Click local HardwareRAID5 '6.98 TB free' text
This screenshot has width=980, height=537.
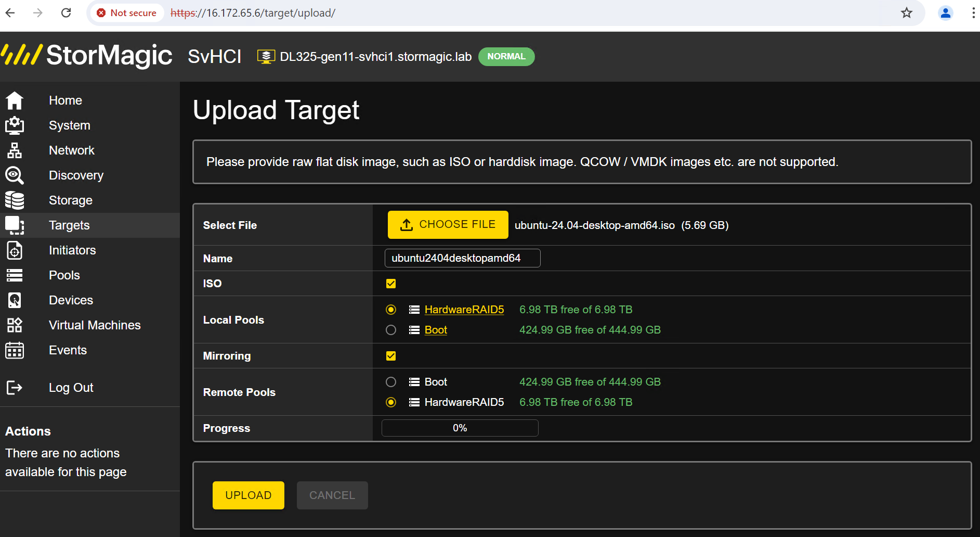(576, 310)
